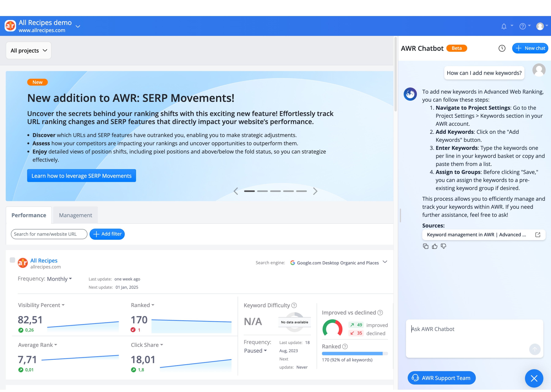551x392 pixels.
Task: Click the 01 Jan, 2025 next update date
Action: 127,287
